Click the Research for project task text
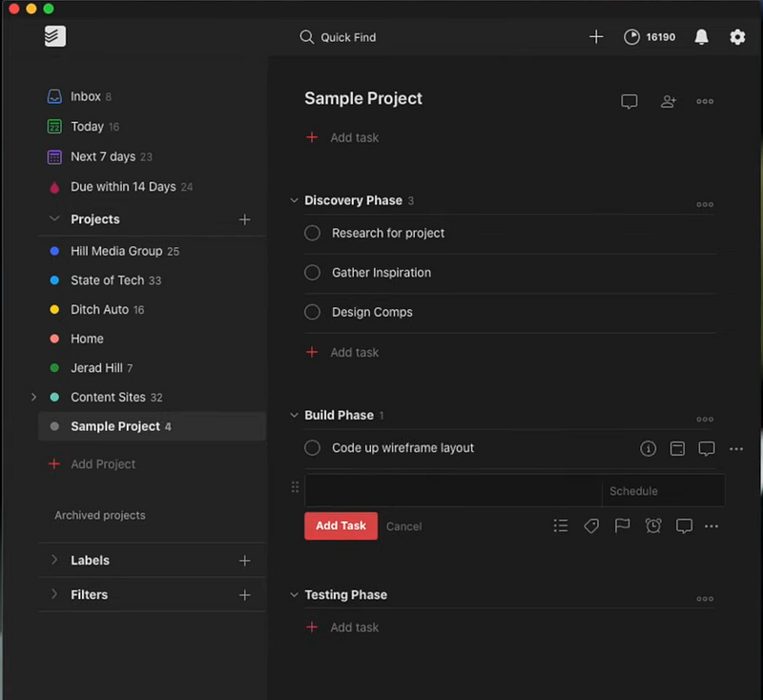Image resolution: width=763 pixels, height=700 pixels. [388, 233]
